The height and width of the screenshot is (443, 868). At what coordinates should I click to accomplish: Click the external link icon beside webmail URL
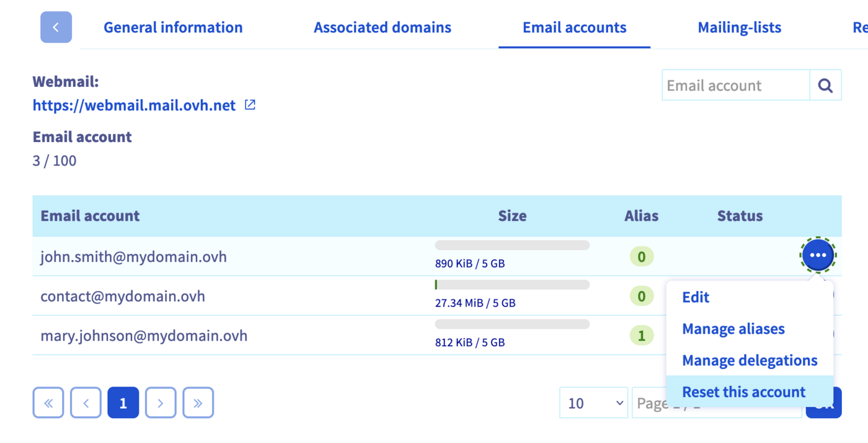[250, 105]
